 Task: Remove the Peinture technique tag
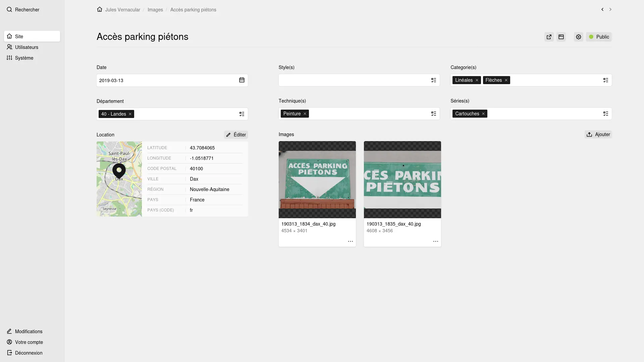(x=304, y=114)
